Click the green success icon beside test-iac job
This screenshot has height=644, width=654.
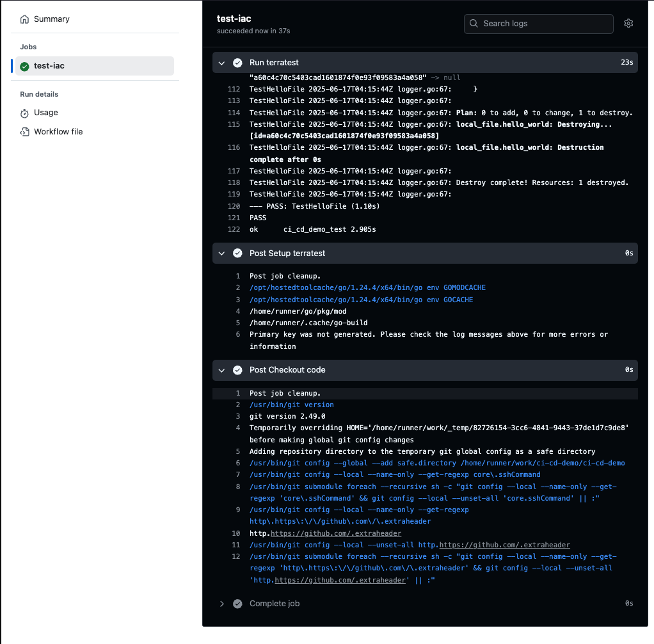[x=25, y=66]
